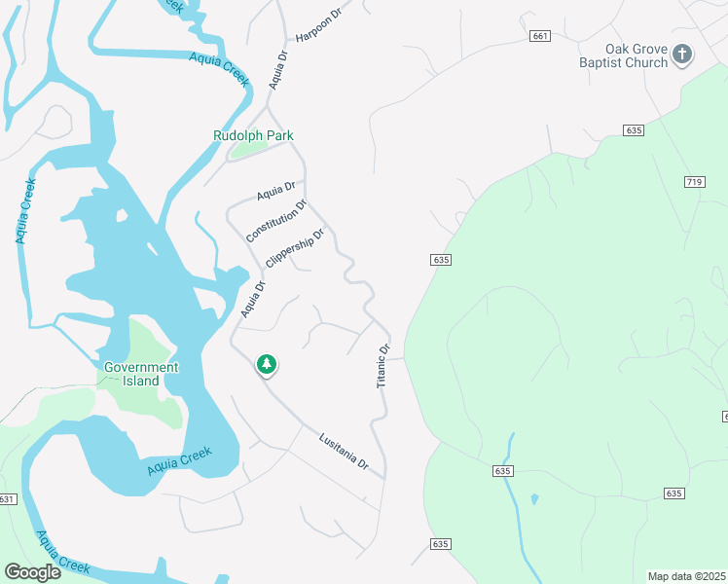Screen dimensions: 728x584
Task: Select the Clippership Dr road label
Action: pyautogui.click(x=295, y=248)
